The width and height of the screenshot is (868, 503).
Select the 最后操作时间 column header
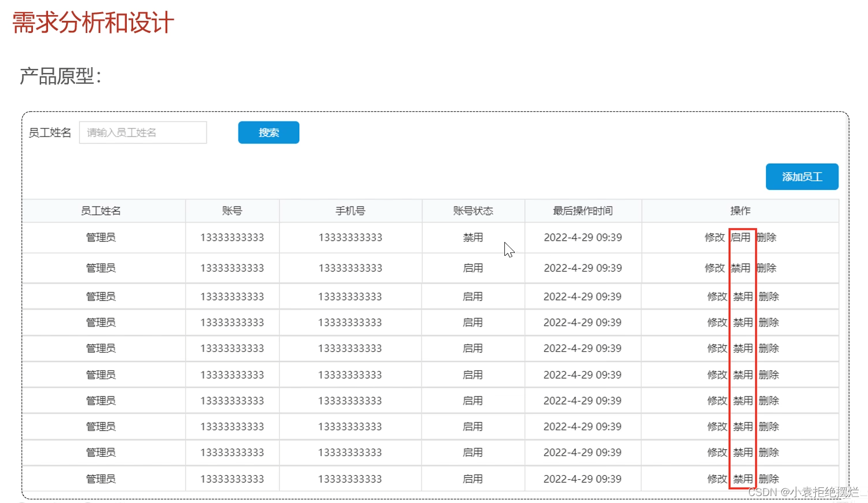[583, 211]
